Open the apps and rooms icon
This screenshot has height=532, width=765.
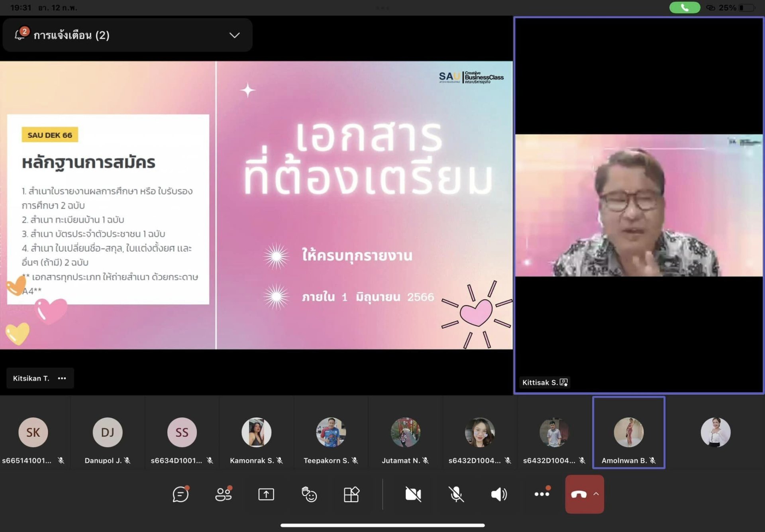351,495
